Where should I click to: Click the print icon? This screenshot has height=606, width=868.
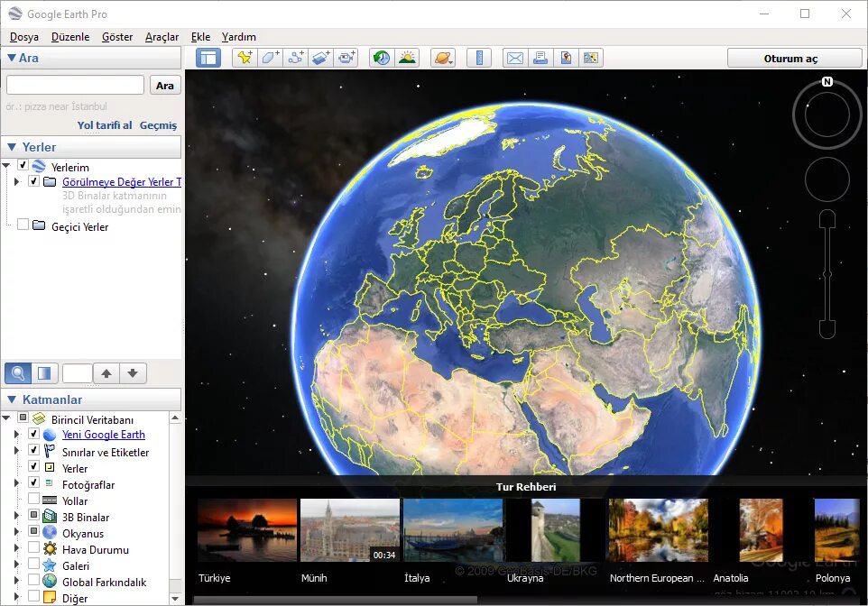[540, 58]
